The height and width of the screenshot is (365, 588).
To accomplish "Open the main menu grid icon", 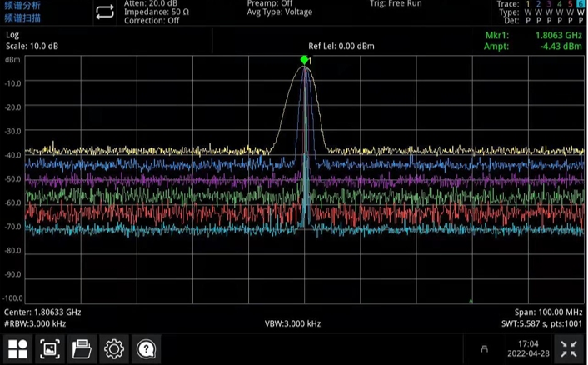I will click(17, 348).
